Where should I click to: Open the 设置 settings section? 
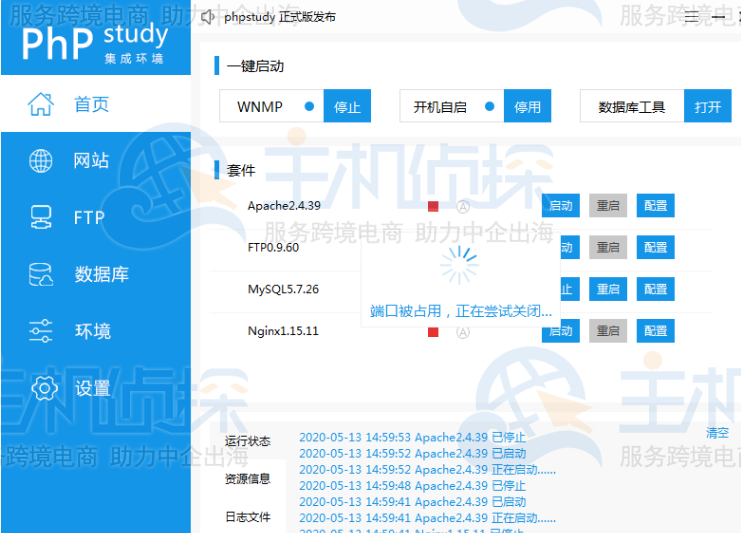96,388
